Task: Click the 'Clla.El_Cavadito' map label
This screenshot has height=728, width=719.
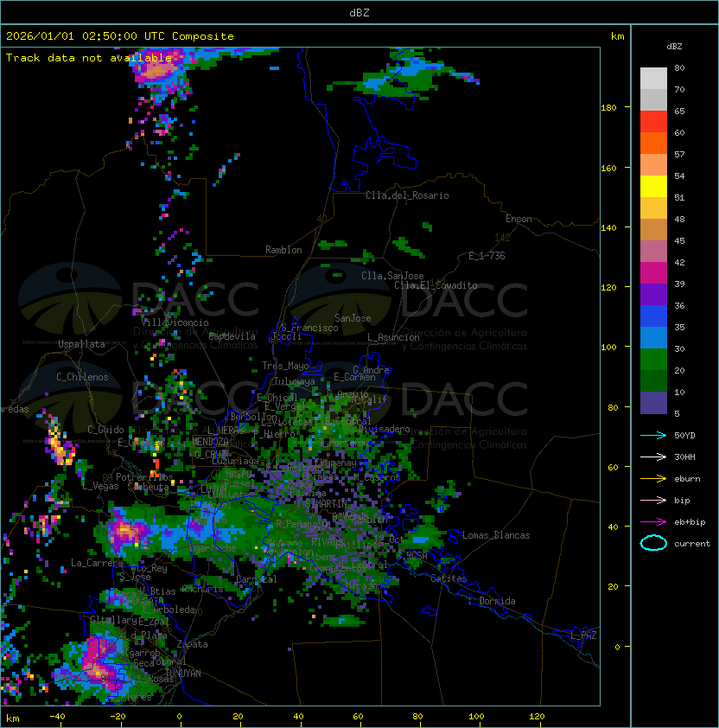Action: coord(436,285)
